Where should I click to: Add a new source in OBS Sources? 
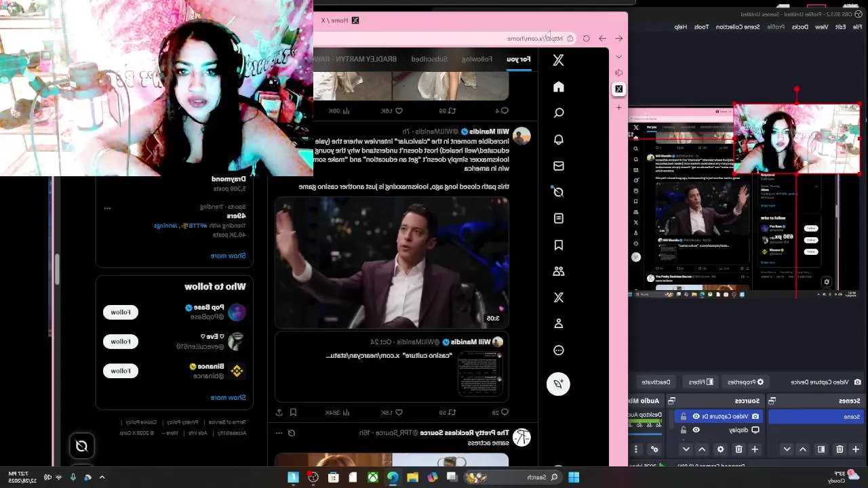tap(754, 449)
